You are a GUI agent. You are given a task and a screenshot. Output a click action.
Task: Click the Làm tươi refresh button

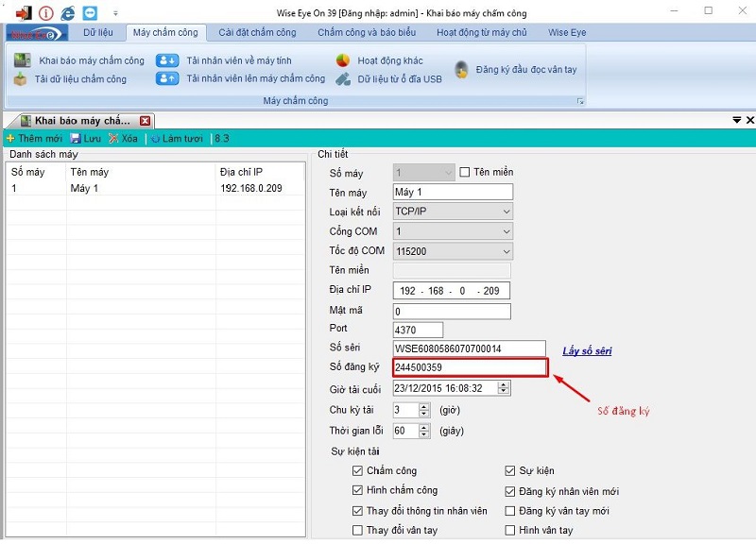click(177, 138)
